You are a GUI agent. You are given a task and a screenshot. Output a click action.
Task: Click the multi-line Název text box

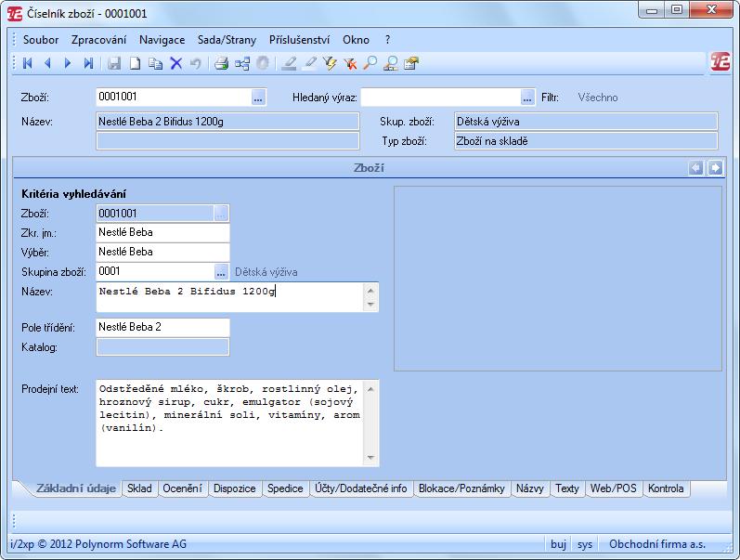[230, 297]
